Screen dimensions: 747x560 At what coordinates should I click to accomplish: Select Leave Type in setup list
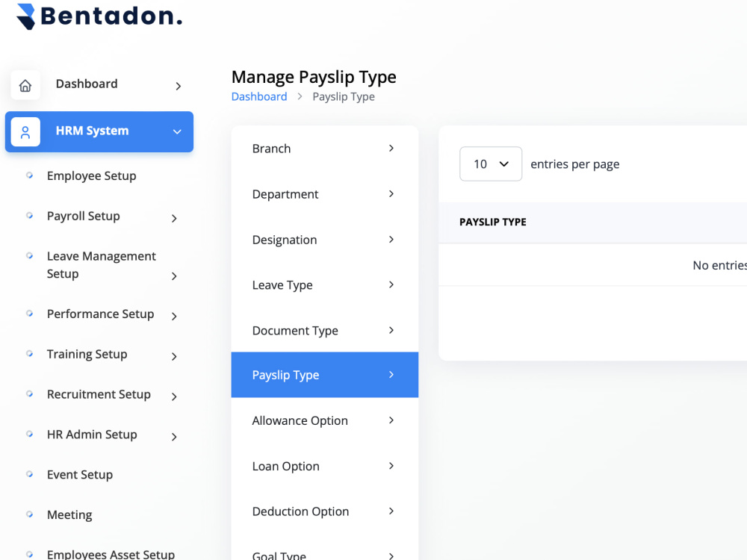pos(325,285)
